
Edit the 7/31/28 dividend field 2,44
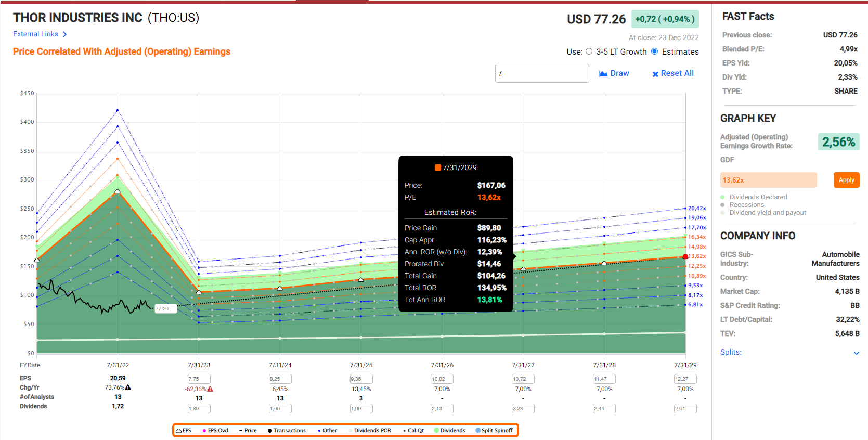click(x=604, y=409)
